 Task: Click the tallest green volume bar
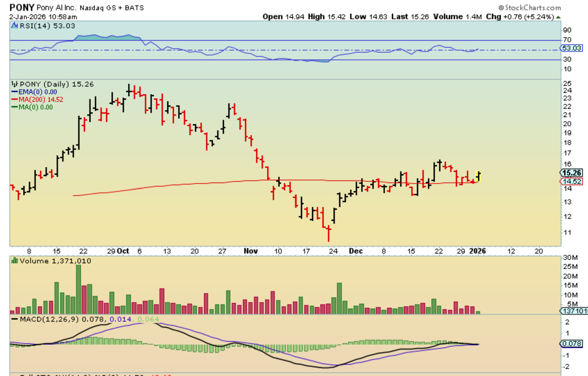[x=78, y=289]
